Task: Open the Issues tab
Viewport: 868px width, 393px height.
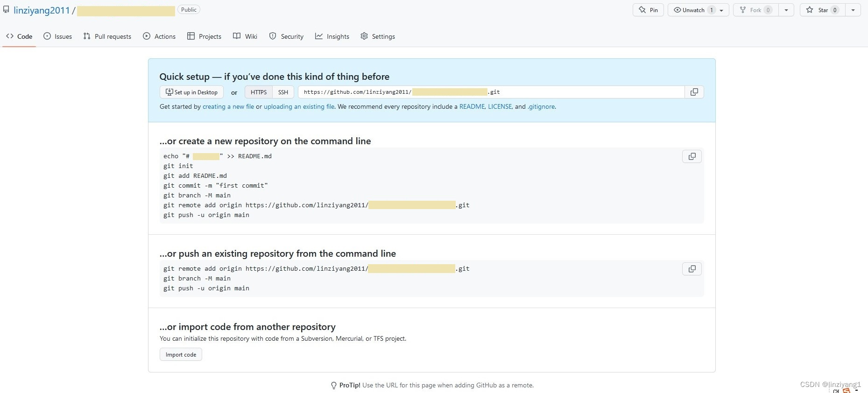Action: (57, 36)
